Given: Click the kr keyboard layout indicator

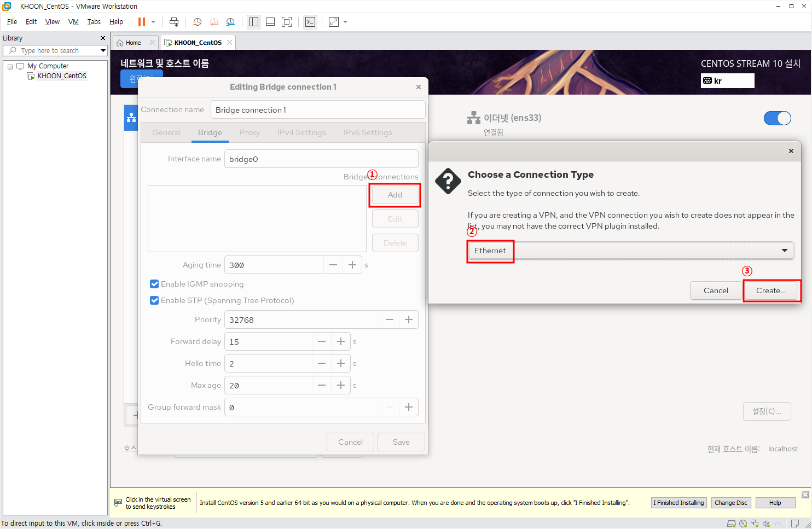Looking at the screenshot, I should click(x=727, y=80).
